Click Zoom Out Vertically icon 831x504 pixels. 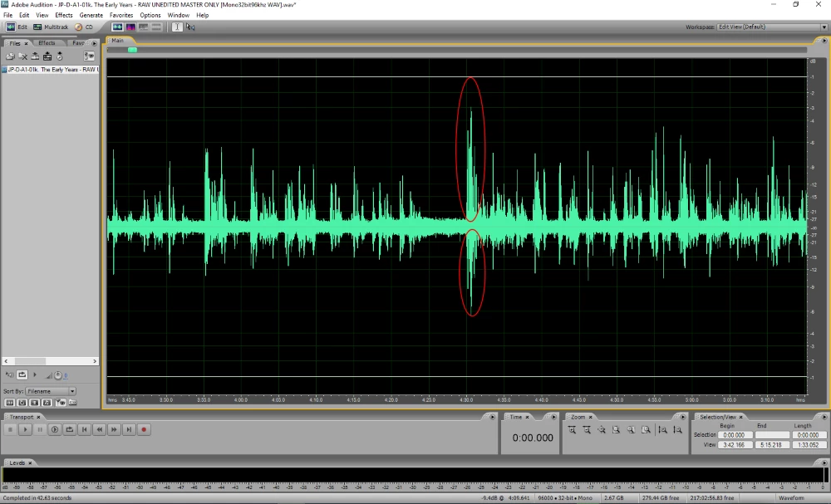pos(678,430)
